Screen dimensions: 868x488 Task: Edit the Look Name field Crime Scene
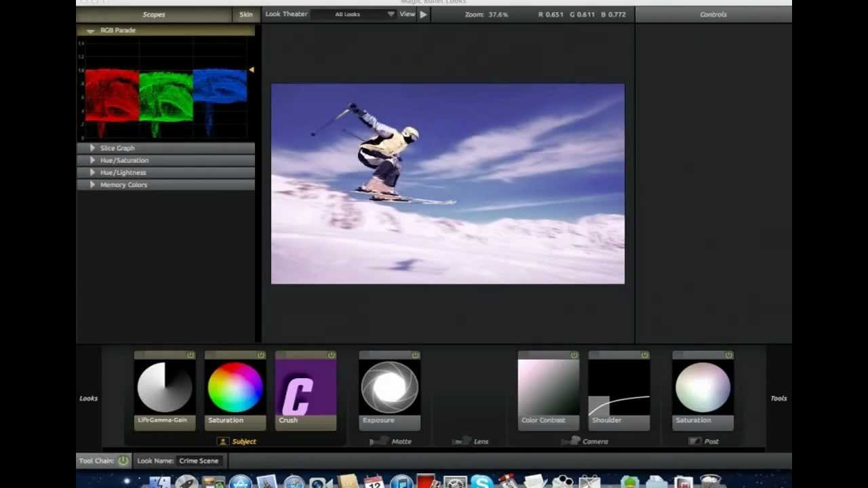click(x=199, y=461)
